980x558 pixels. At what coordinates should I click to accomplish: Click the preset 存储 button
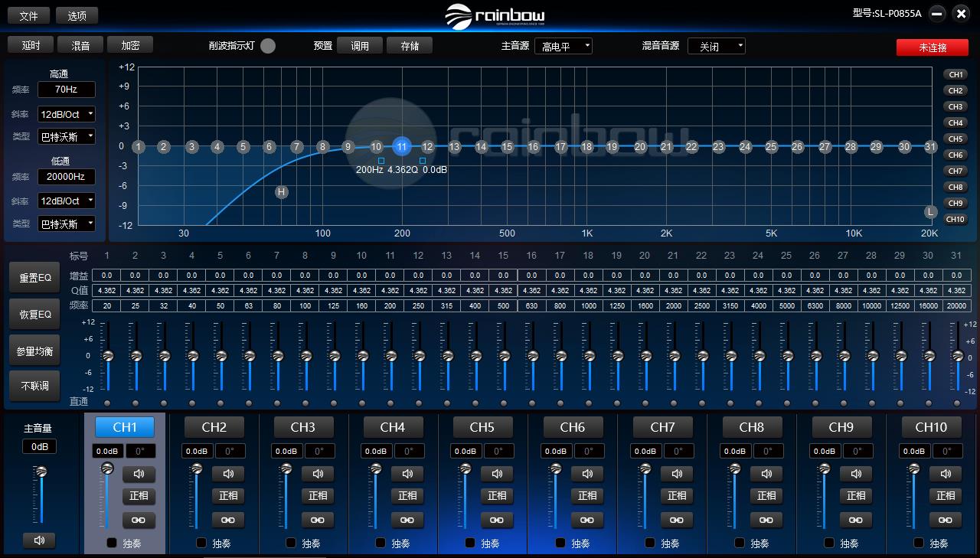tap(410, 46)
